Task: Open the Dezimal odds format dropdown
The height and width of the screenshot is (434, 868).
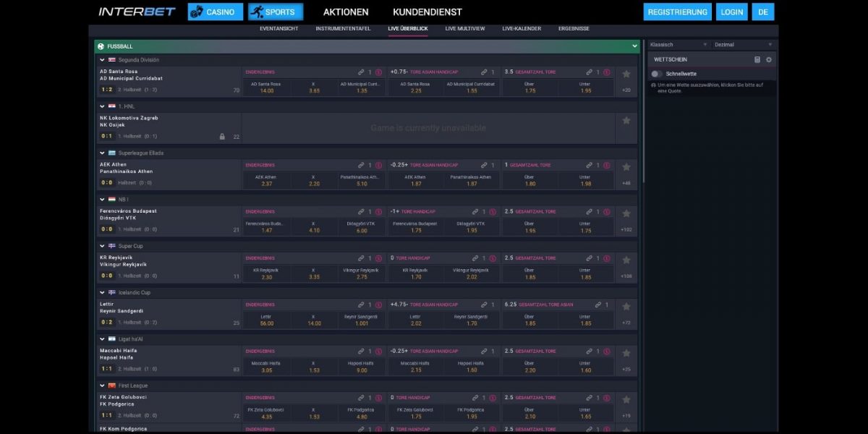Action: [744, 45]
